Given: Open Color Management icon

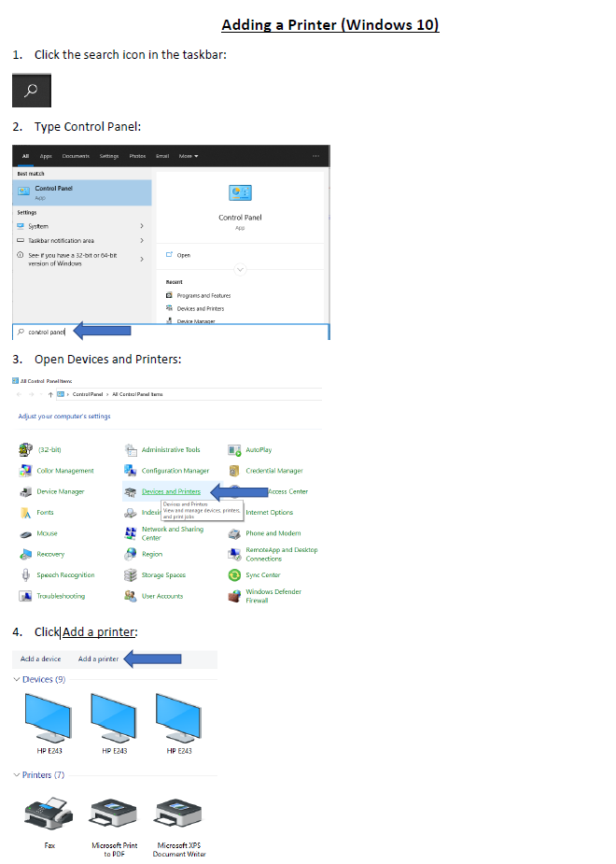Looking at the screenshot, I should (x=25, y=471).
